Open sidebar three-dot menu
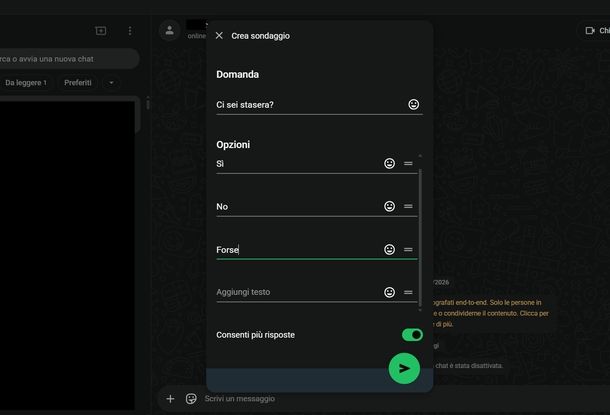This screenshot has width=610, height=415. pos(130,31)
